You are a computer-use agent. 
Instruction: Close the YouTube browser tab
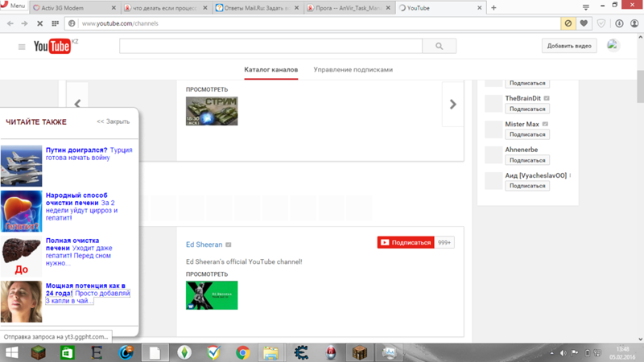(479, 8)
